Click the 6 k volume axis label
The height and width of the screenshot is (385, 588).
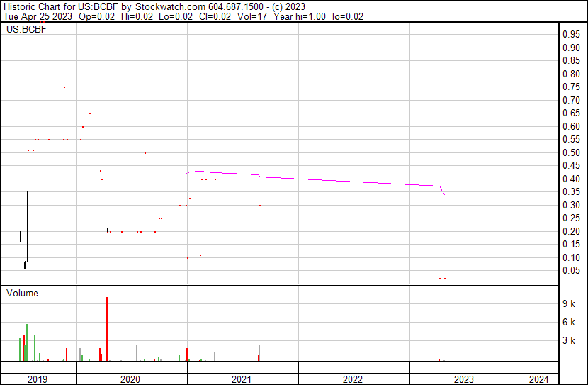(x=568, y=323)
